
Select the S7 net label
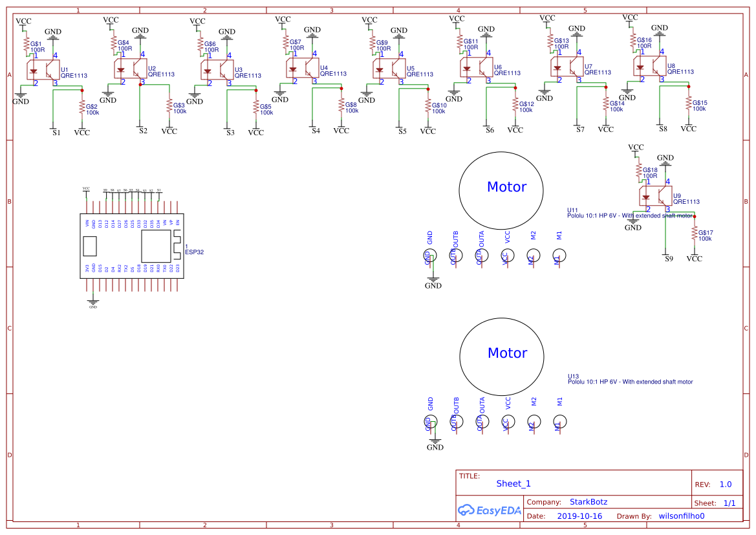tap(580, 129)
